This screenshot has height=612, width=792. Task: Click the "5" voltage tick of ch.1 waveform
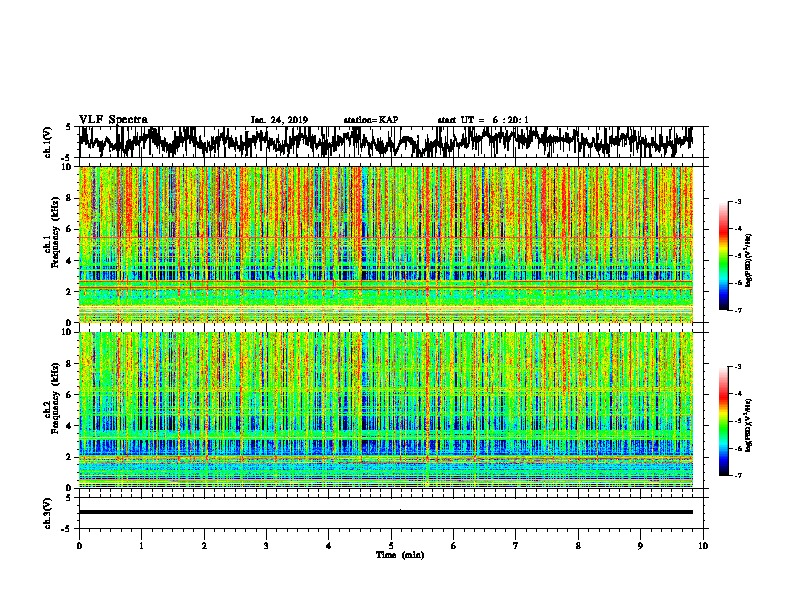pyautogui.click(x=69, y=127)
